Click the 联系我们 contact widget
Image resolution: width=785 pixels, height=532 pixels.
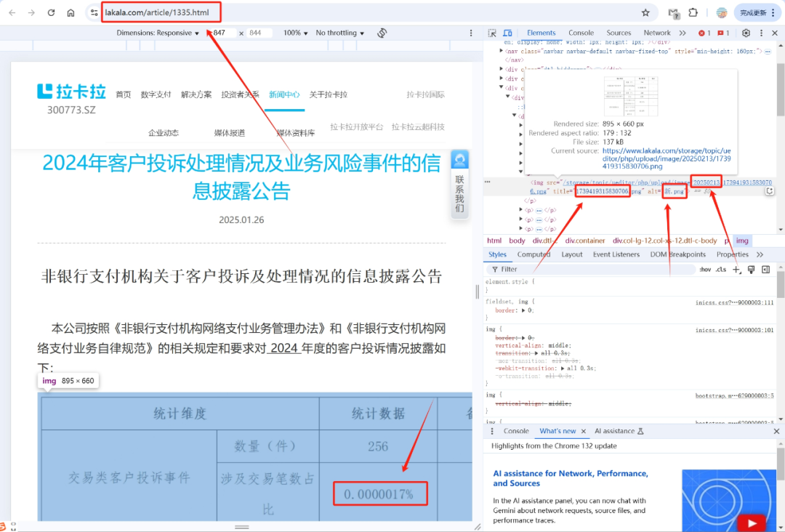point(459,184)
